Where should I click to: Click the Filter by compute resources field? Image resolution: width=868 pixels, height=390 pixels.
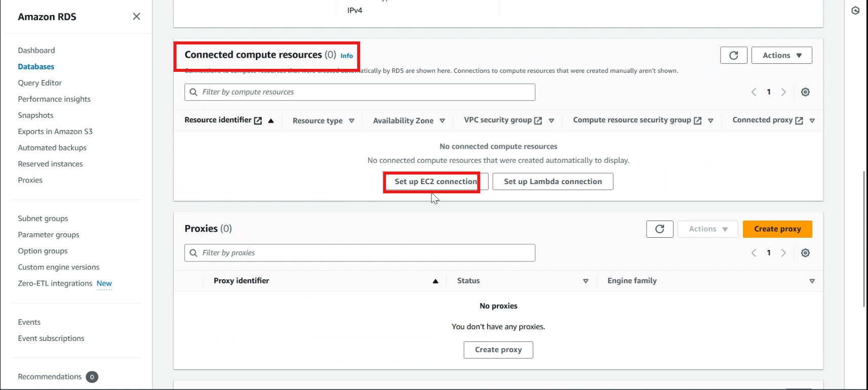click(x=360, y=92)
